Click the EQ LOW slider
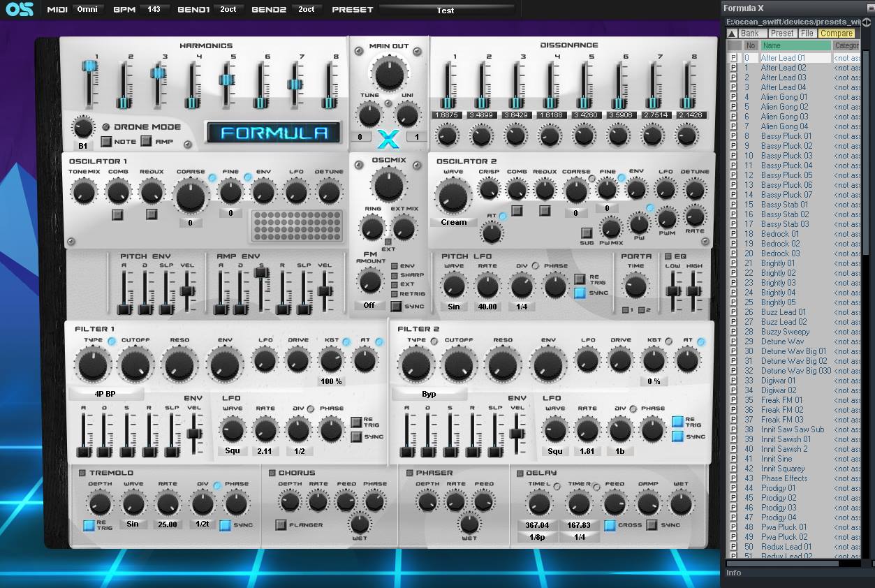 pyautogui.click(x=674, y=291)
